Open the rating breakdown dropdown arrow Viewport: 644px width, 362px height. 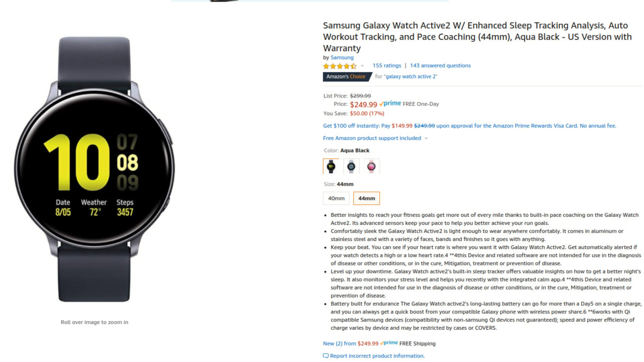tap(362, 66)
